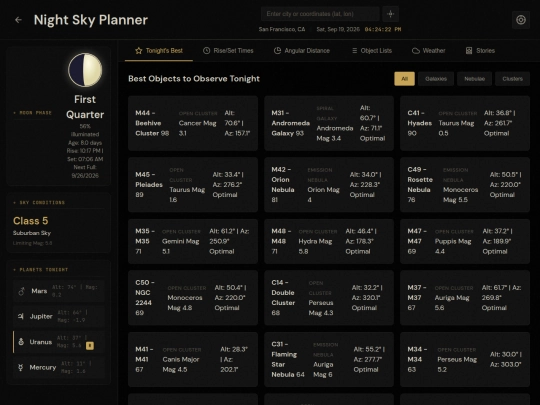
Task: Open the Rise/Set Times tab
Action: click(x=228, y=51)
